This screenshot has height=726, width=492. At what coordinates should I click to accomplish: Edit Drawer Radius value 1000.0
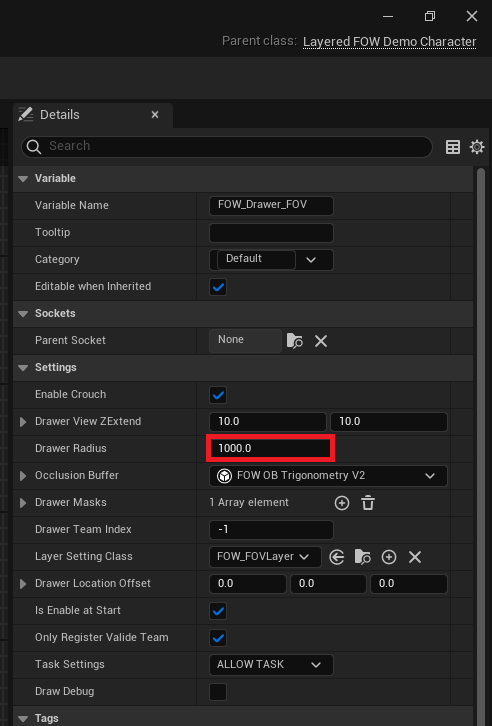(x=270, y=449)
